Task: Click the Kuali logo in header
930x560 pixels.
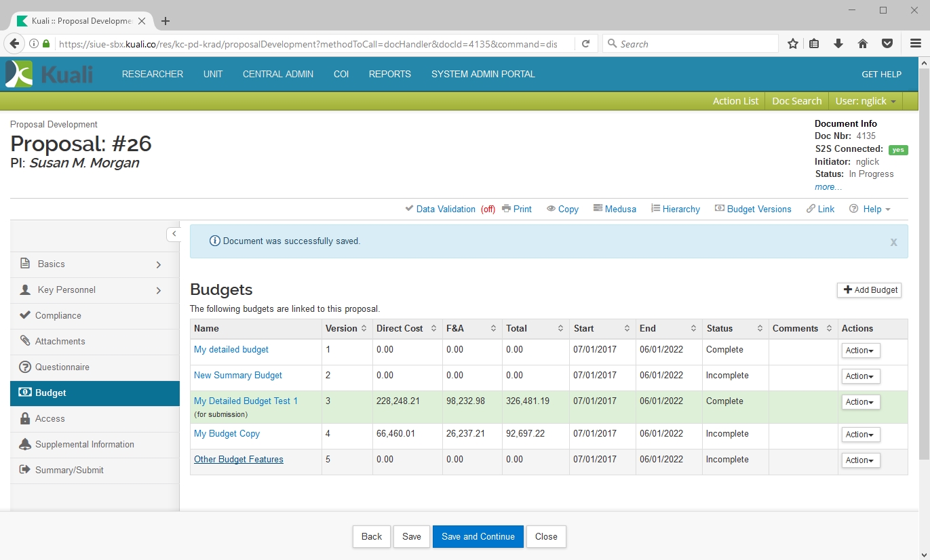Action: click(49, 74)
